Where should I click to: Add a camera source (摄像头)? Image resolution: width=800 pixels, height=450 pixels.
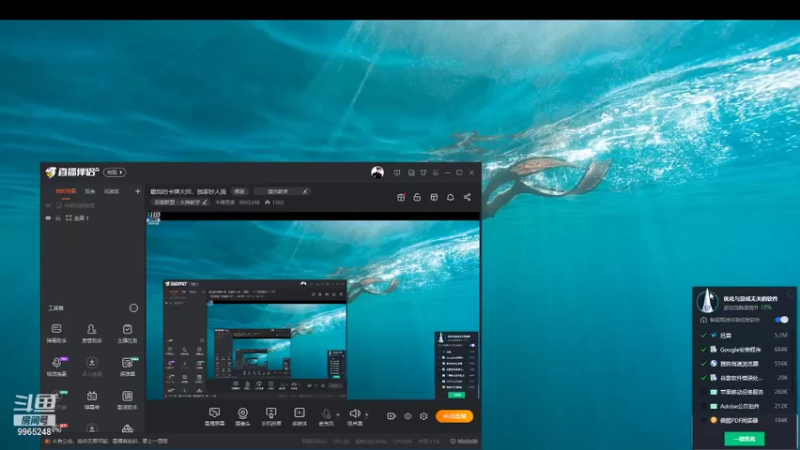click(x=243, y=416)
